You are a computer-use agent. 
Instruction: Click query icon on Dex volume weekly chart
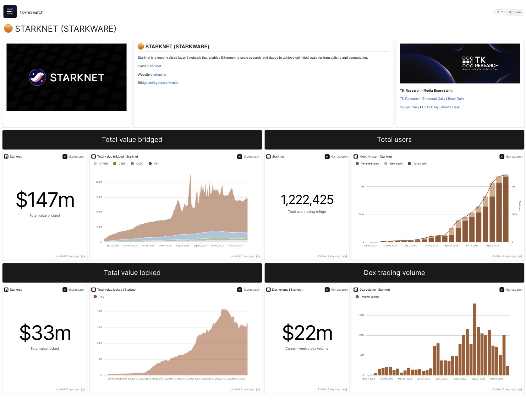[x=356, y=290]
